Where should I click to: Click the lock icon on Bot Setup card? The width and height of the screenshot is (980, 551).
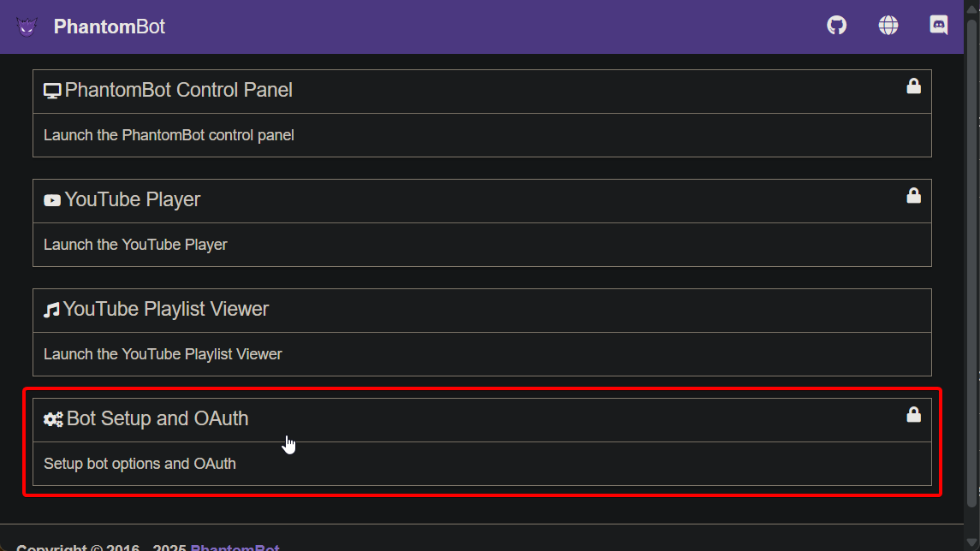click(913, 414)
